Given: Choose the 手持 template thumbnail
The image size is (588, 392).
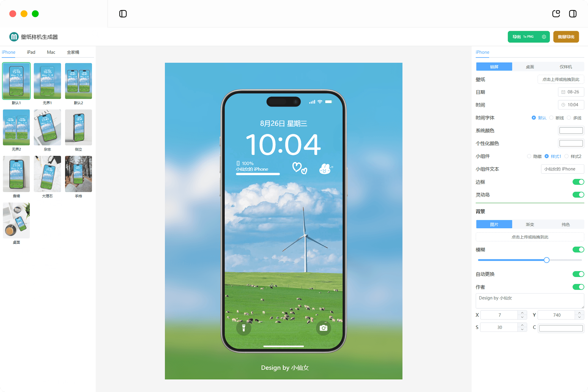Looking at the screenshot, I should tap(78, 174).
